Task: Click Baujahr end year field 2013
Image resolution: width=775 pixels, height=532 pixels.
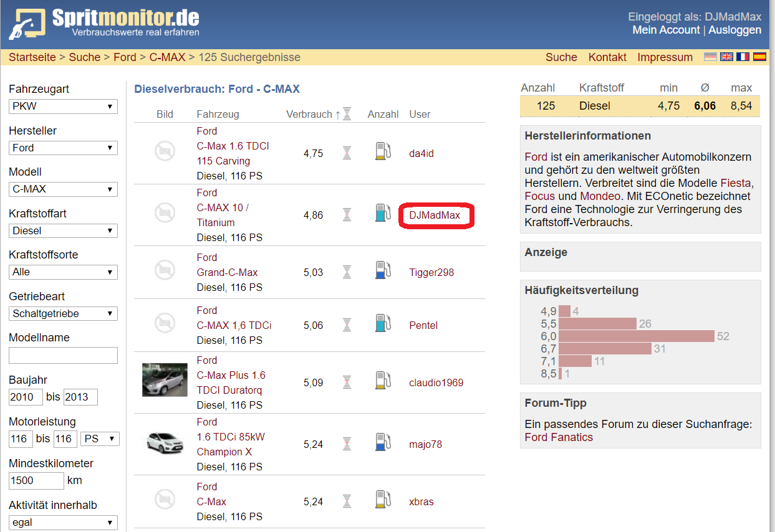Action: pyautogui.click(x=80, y=397)
